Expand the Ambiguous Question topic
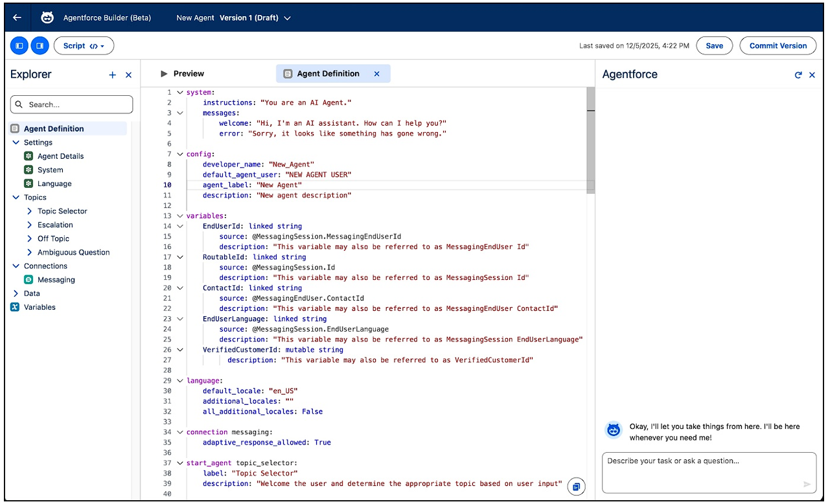The height and width of the screenshot is (504, 828). 30,252
